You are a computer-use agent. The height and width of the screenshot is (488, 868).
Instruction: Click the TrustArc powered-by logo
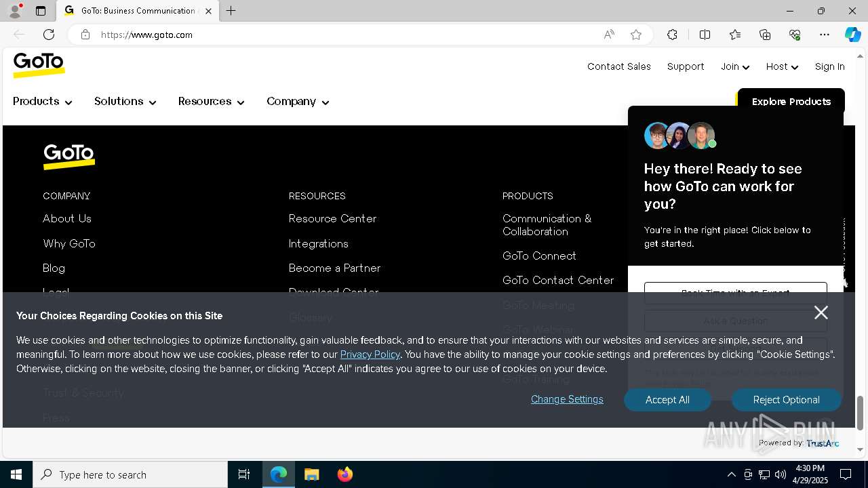tap(823, 443)
